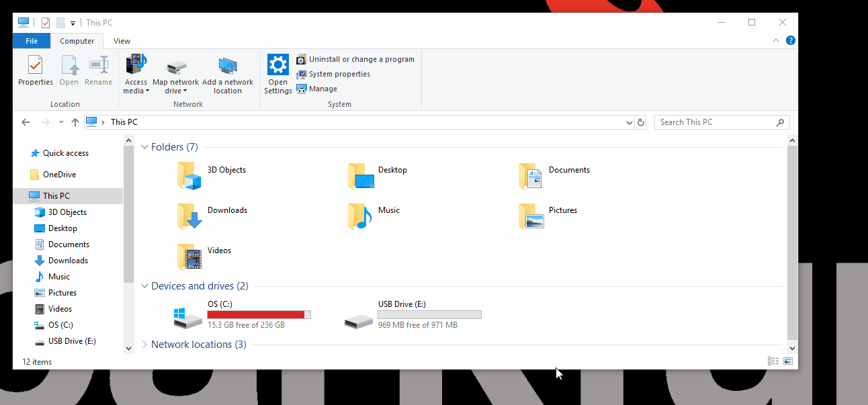Click the refresh button beside address bar
The image size is (868, 405).
click(x=641, y=122)
